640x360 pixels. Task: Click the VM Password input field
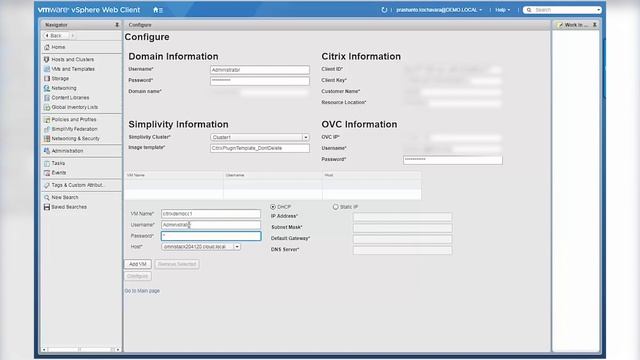[x=211, y=236]
